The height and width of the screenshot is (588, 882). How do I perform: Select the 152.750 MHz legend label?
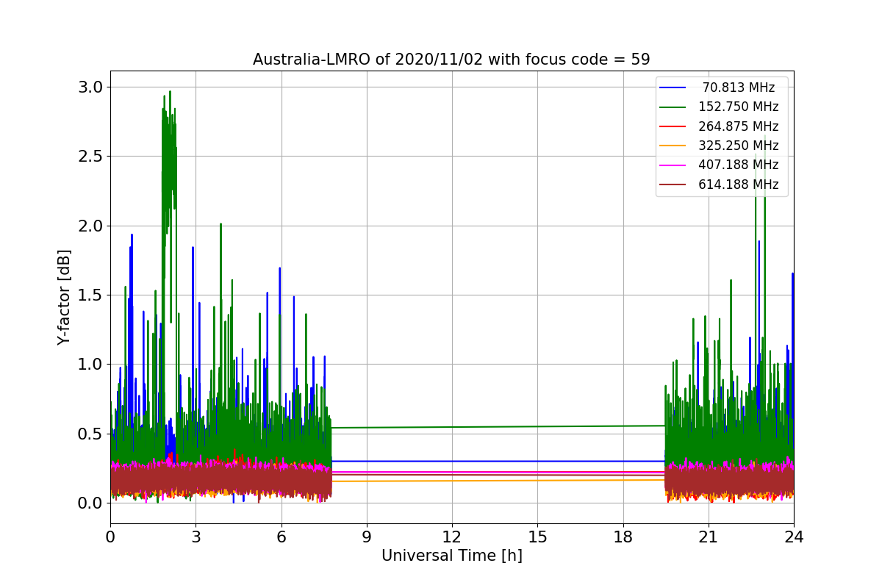(739, 107)
